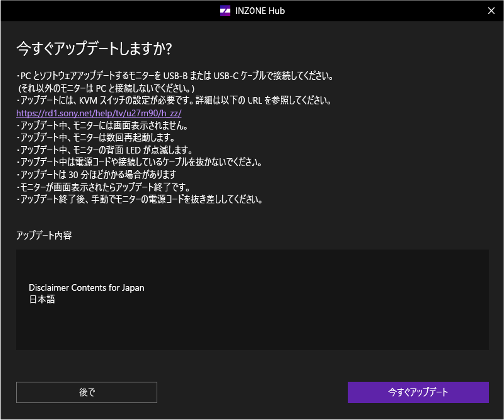The width and height of the screenshot is (504, 420).
Task: Open the rd1.sony.net help URL link
Action: tap(99, 113)
